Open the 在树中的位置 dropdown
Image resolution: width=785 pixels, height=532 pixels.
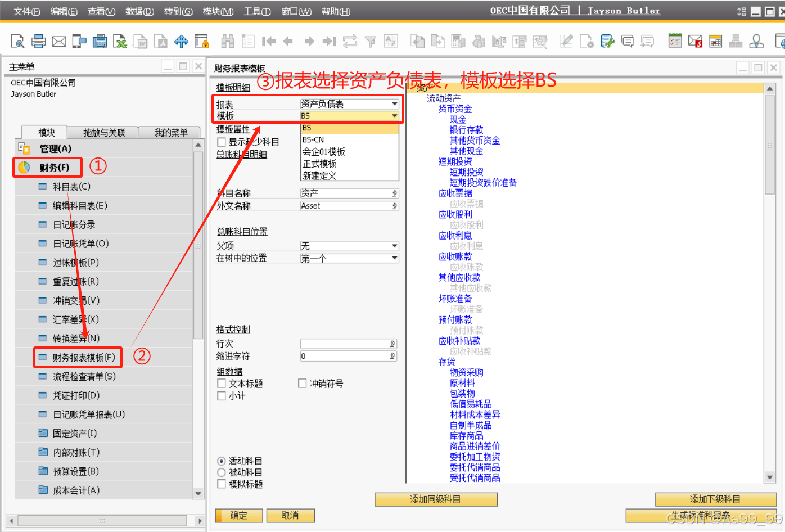click(x=349, y=258)
